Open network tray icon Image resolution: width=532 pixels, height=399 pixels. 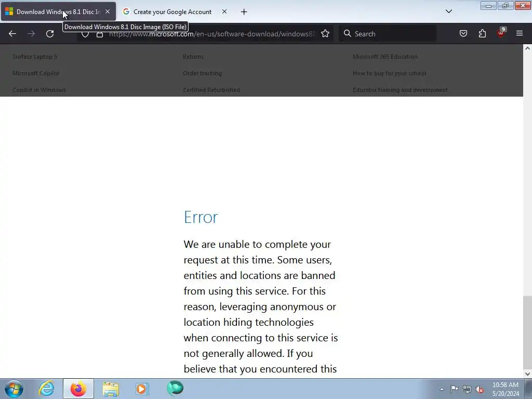(467, 389)
